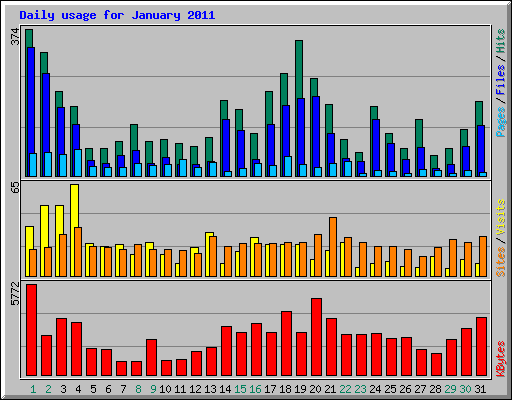Click the 'Pages' legend label
512x400 pixels.
point(501,122)
